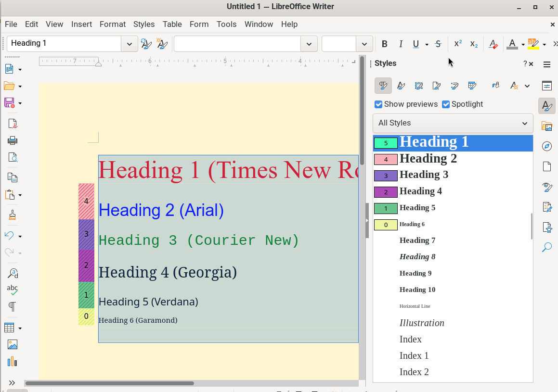
Task: Select Heading 3 in styles list
Action: click(424, 175)
